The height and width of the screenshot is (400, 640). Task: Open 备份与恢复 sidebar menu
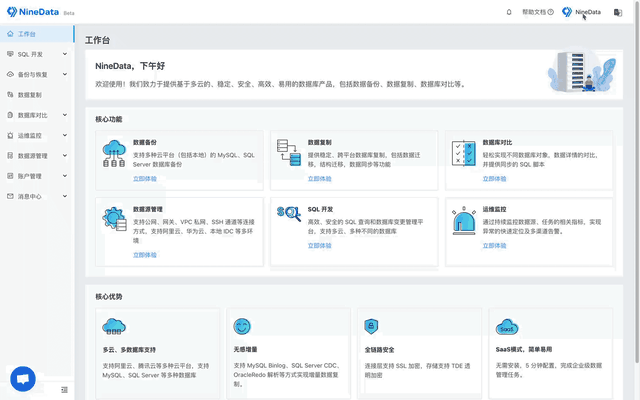[37, 75]
